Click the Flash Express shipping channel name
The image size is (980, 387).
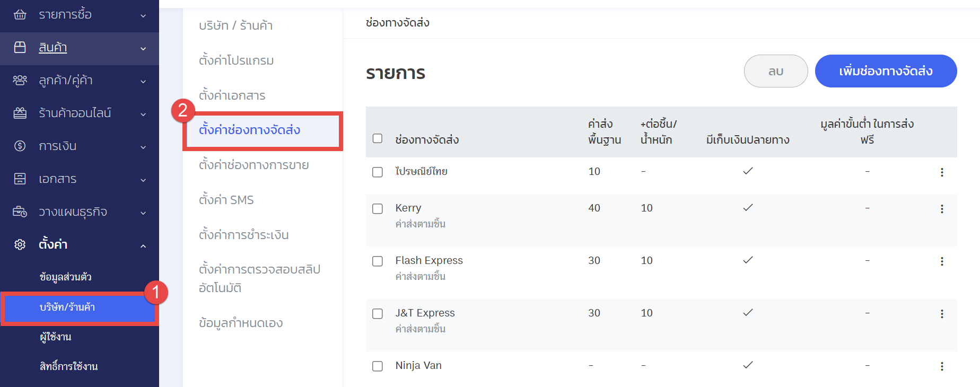click(429, 260)
